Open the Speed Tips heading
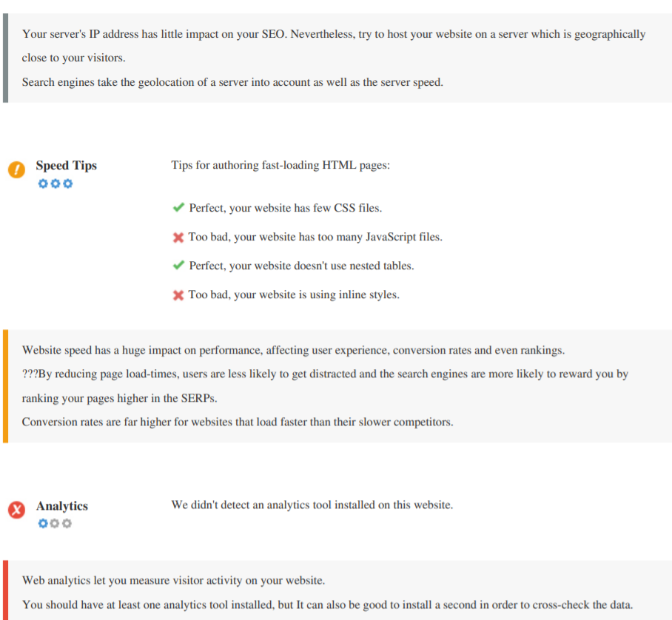The image size is (672, 620). tap(67, 166)
